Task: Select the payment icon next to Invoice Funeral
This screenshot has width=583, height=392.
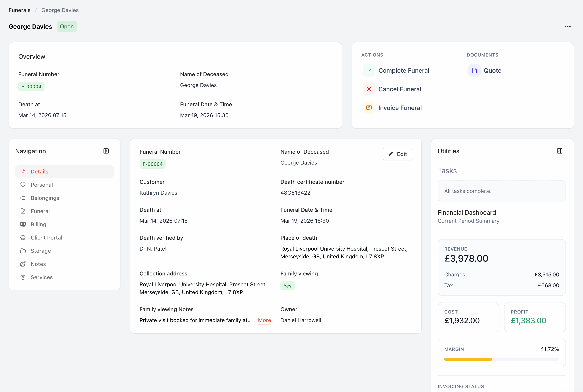Action: click(369, 107)
